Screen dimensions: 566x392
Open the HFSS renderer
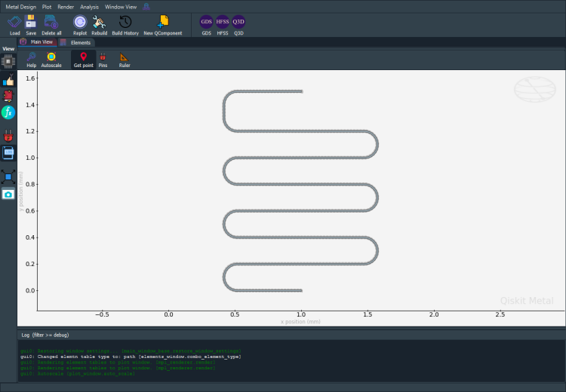[x=223, y=22]
